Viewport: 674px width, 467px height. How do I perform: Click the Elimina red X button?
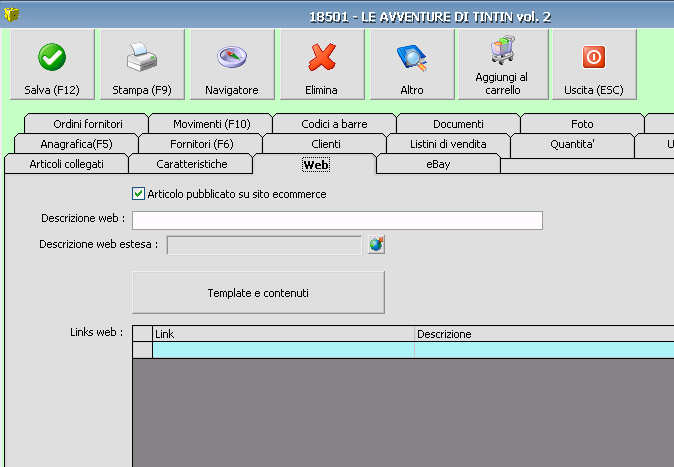[322, 65]
